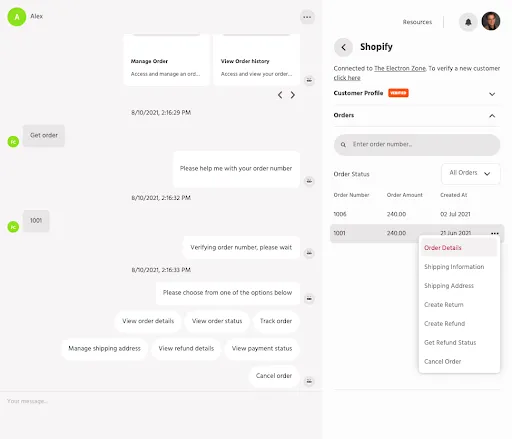Select Cancel Order in the dropdown menu
The image size is (512, 439).
click(x=442, y=361)
